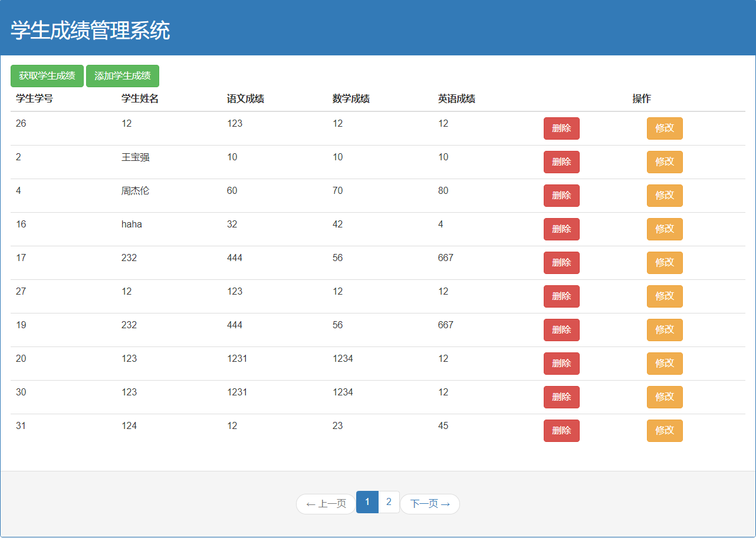Screen dimensions: 756x538
Task: Delete 周杰伦's grade record
Action: click(x=561, y=196)
